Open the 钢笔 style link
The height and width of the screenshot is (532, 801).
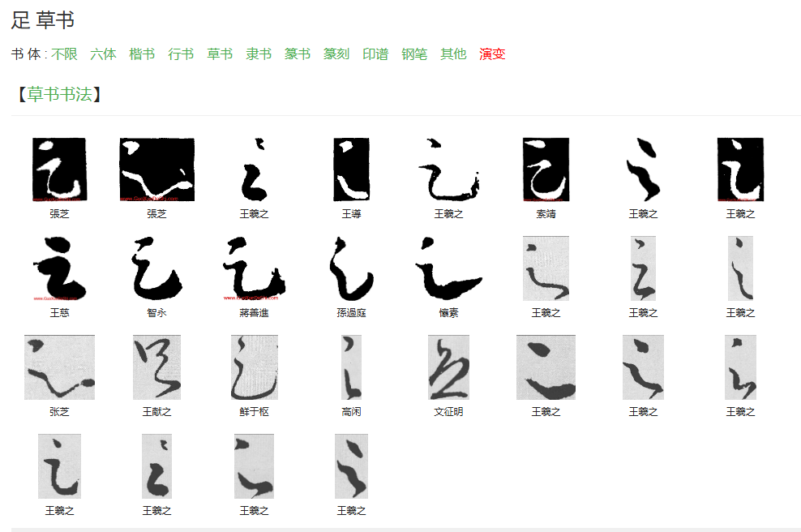pos(414,54)
